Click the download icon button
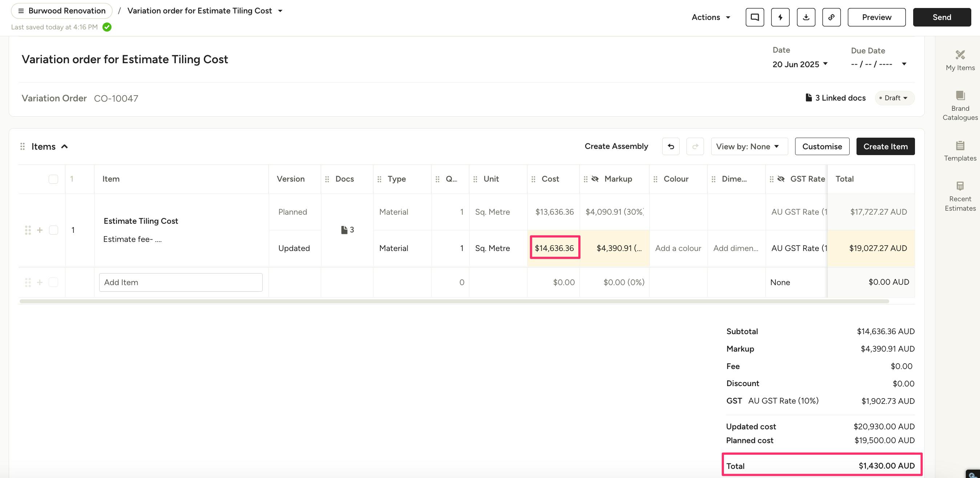980x478 pixels. pos(806,17)
